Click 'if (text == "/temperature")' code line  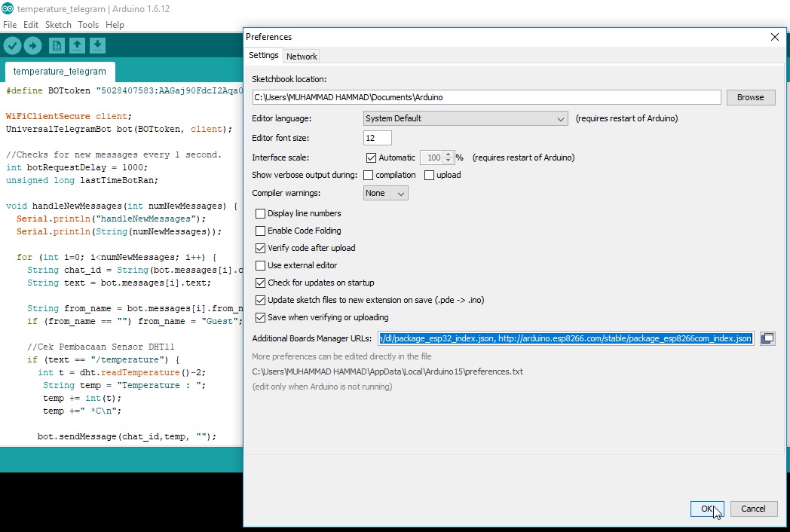click(x=103, y=359)
